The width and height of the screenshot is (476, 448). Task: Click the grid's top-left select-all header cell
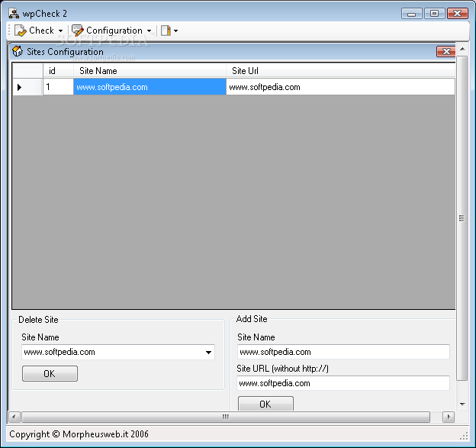tap(27, 71)
